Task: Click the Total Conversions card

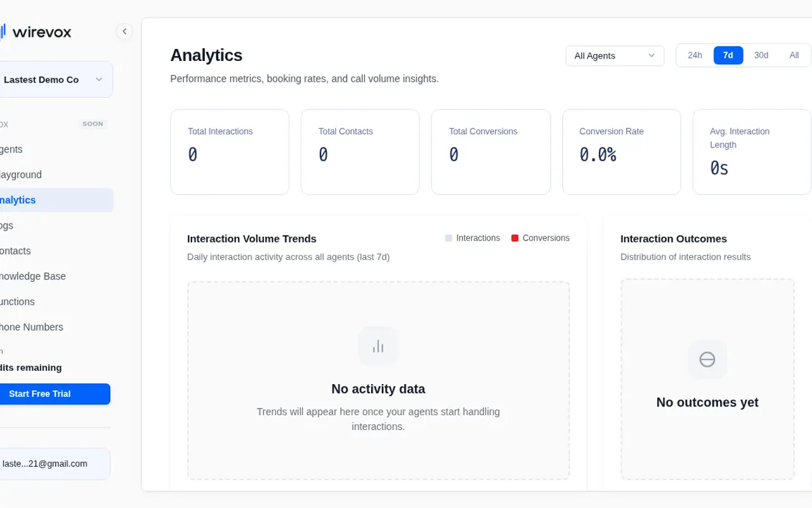Action: [x=491, y=152]
